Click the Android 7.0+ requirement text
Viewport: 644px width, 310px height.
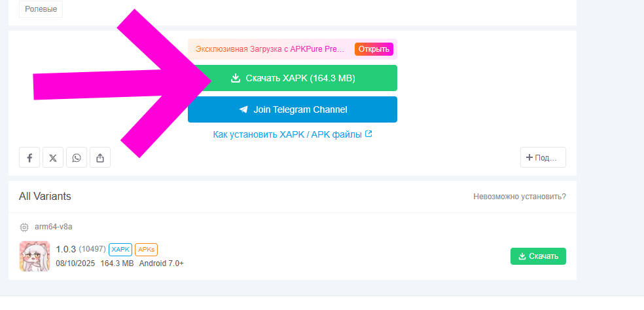[x=162, y=263]
